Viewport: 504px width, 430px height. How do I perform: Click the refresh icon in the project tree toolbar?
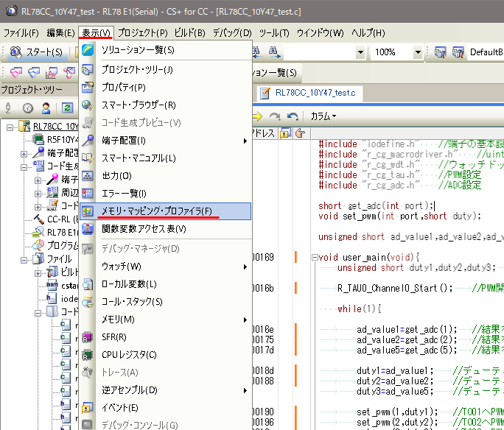67,108
